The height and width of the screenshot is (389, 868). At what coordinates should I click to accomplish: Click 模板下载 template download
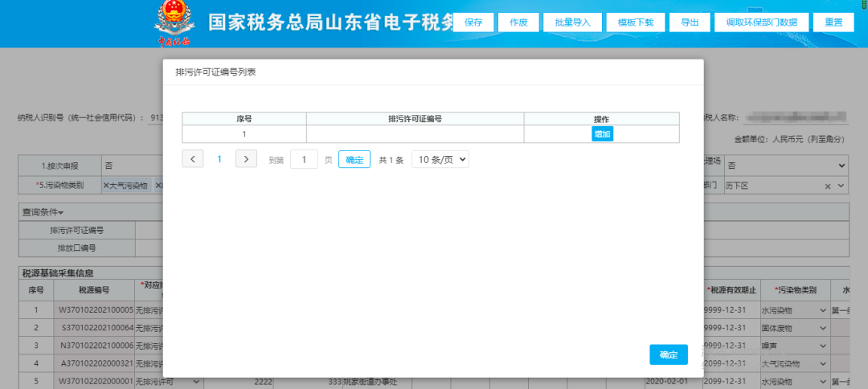[x=636, y=23]
